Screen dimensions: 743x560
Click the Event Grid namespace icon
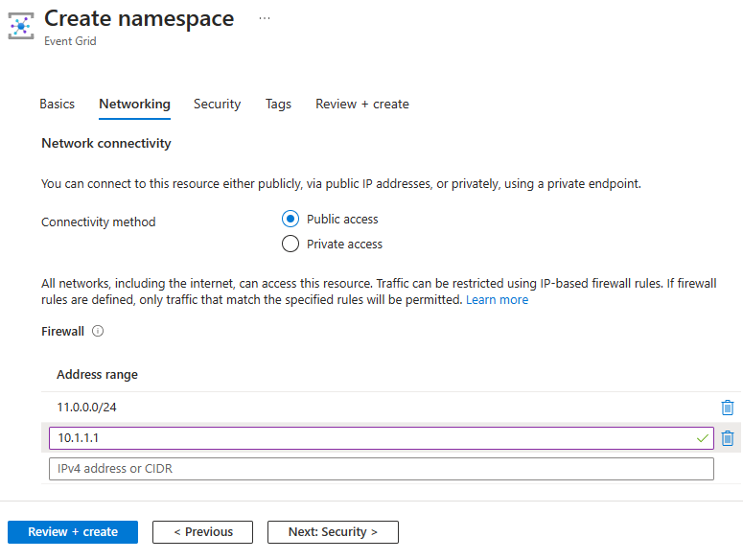[x=20, y=25]
